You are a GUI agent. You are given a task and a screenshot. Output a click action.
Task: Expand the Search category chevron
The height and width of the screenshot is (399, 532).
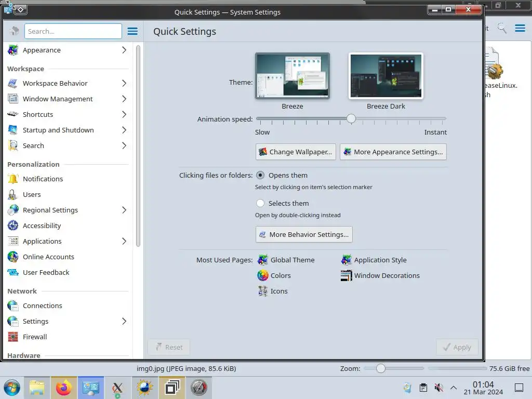pyautogui.click(x=124, y=145)
